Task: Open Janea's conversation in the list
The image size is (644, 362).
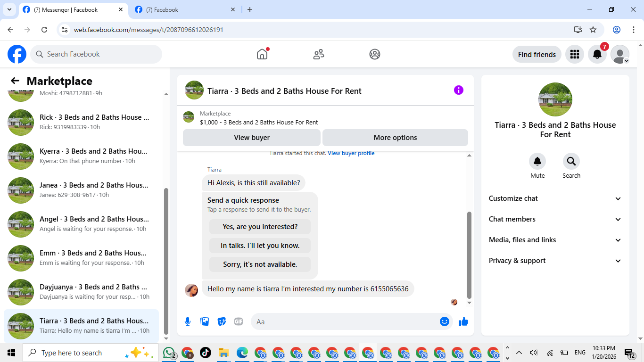Action: (81, 190)
